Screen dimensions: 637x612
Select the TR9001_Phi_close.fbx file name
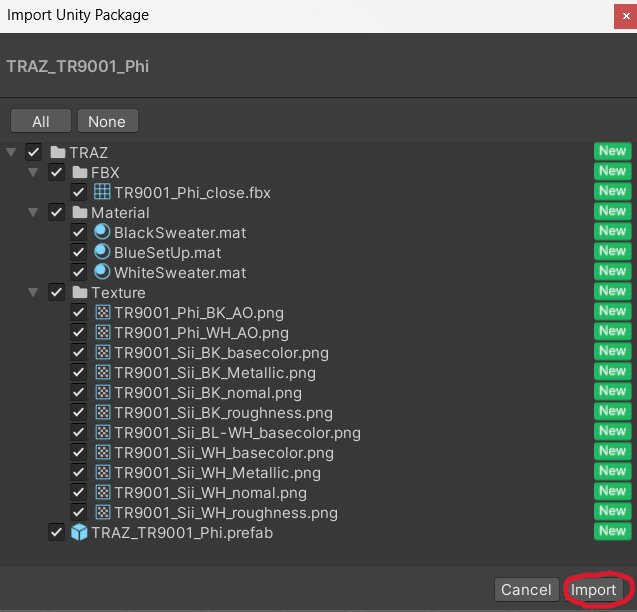click(192, 193)
